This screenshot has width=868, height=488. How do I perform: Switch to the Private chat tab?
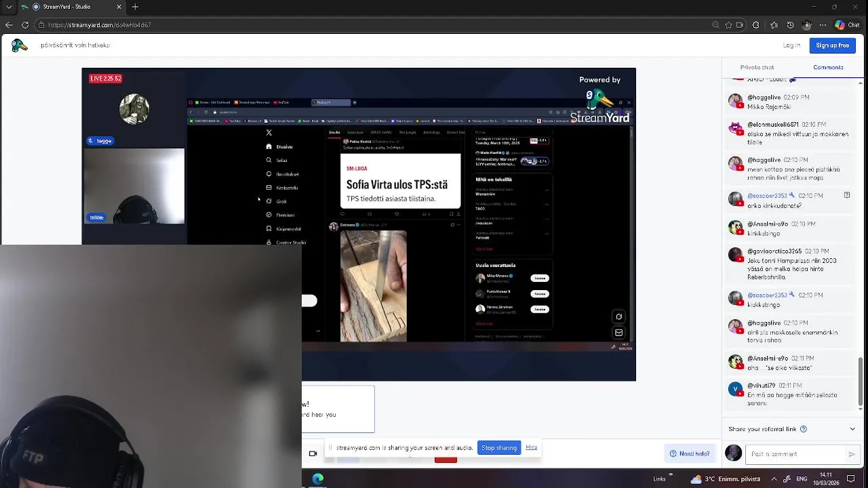(757, 68)
